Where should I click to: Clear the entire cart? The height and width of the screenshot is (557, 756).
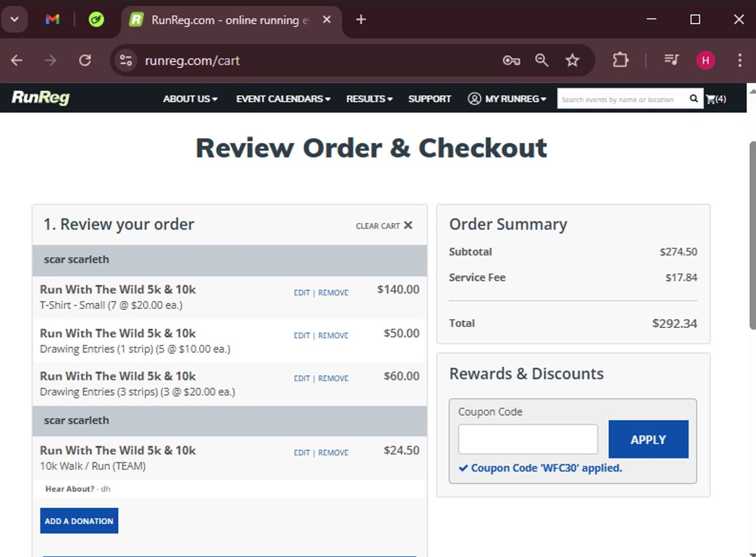[x=384, y=225]
